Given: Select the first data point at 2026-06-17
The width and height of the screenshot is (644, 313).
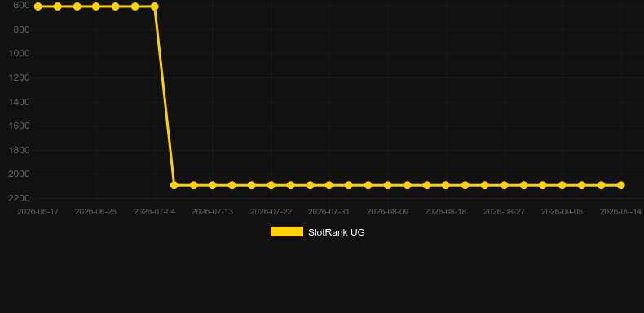Looking at the screenshot, I should point(37,7).
